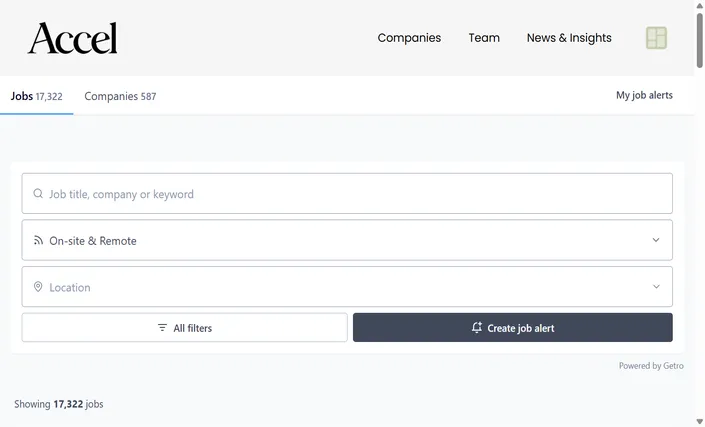
Task: Click the filter lines icon
Action: click(162, 328)
